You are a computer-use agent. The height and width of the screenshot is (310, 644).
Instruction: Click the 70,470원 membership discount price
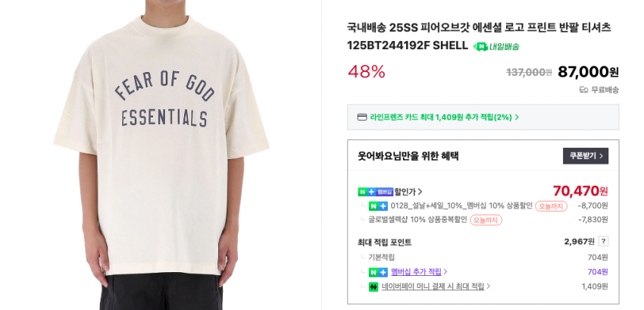[x=580, y=191]
